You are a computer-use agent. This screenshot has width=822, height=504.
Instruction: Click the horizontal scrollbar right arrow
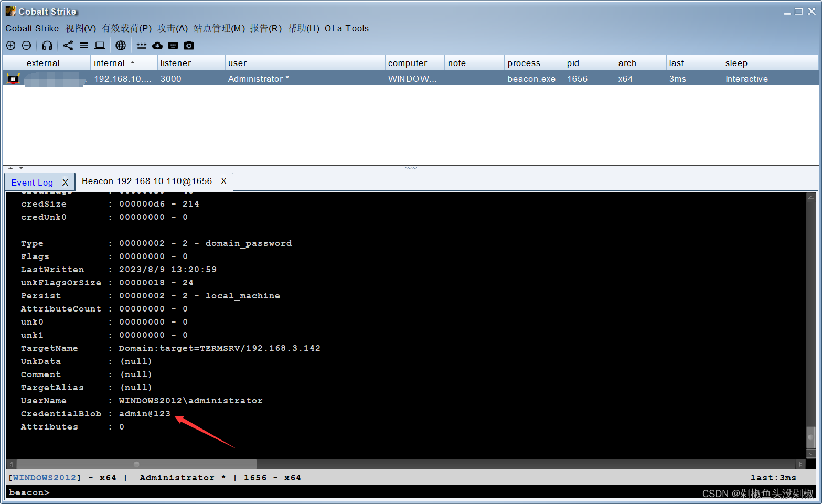pyautogui.click(x=800, y=464)
